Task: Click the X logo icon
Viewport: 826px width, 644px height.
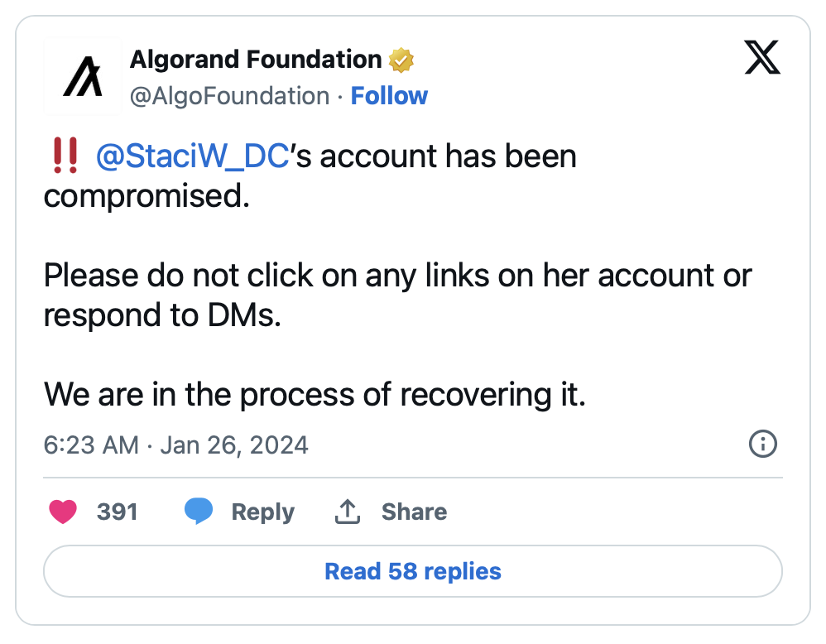Action: [762, 58]
